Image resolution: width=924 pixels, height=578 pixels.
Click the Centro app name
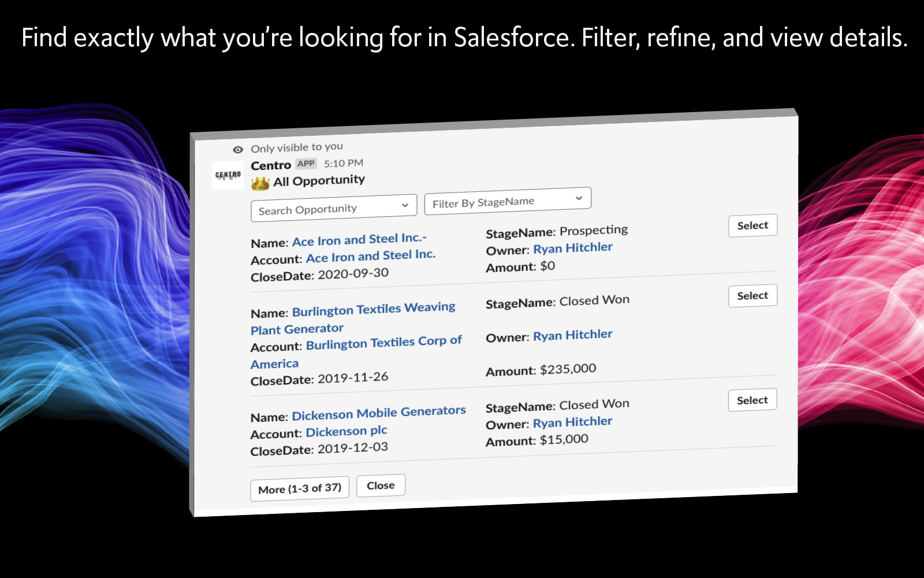(270, 165)
